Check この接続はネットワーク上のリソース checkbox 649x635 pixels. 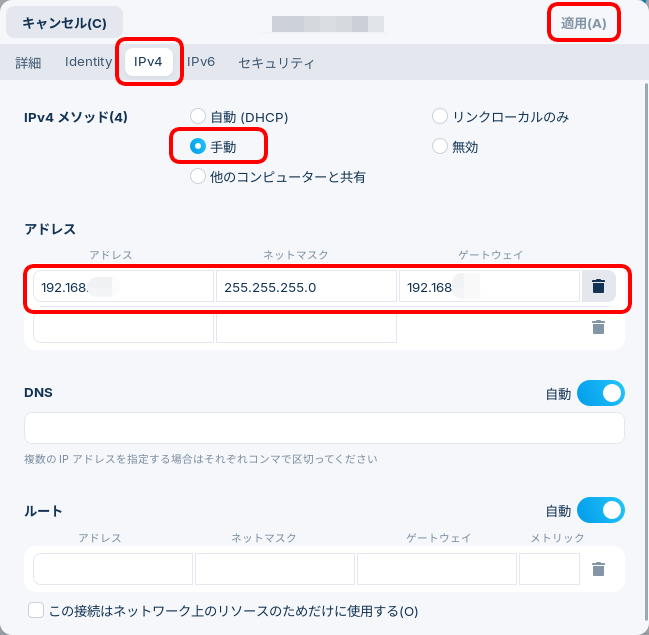[36, 610]
